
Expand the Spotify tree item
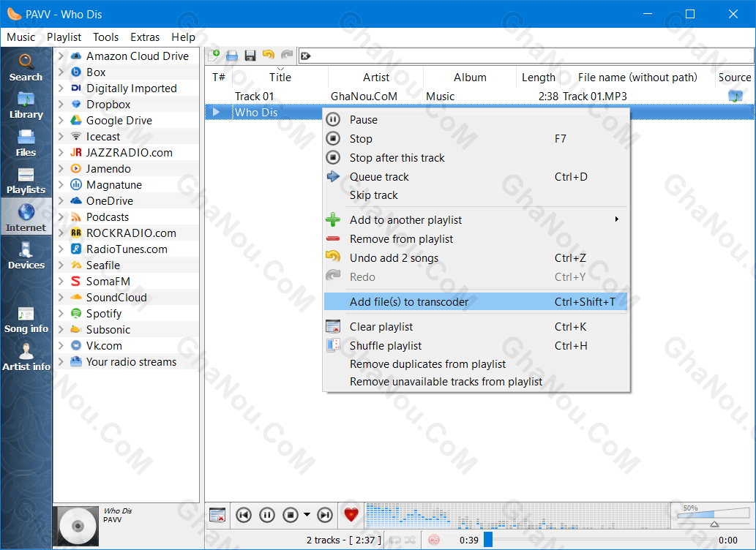(61, 314)
